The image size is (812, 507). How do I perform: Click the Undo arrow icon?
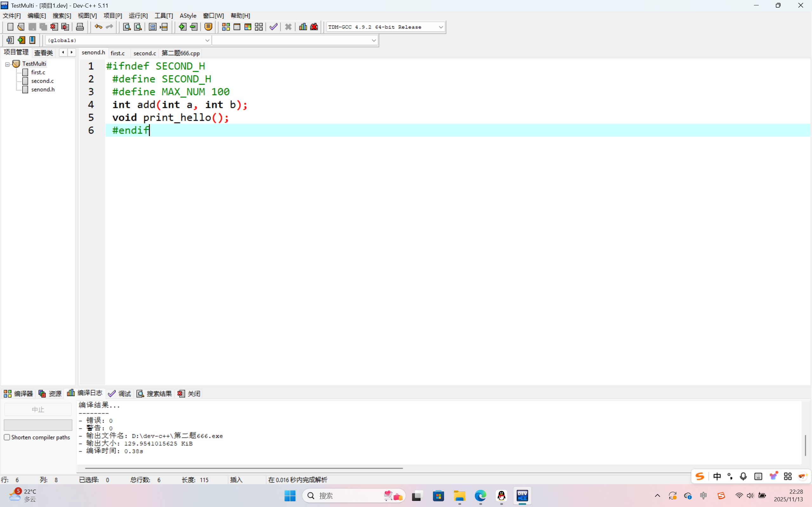[x=98, y=27]
